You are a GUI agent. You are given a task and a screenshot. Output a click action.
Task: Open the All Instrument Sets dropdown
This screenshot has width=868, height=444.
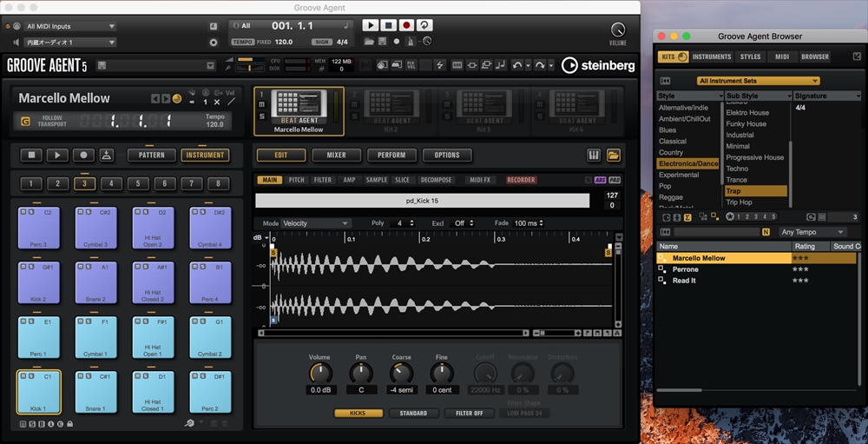coord(758,81)
